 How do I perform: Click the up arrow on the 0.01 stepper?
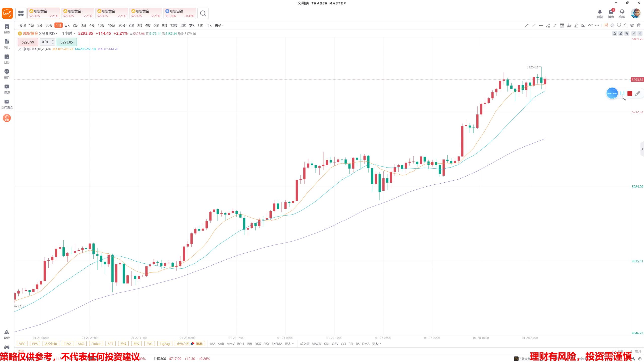53,40
